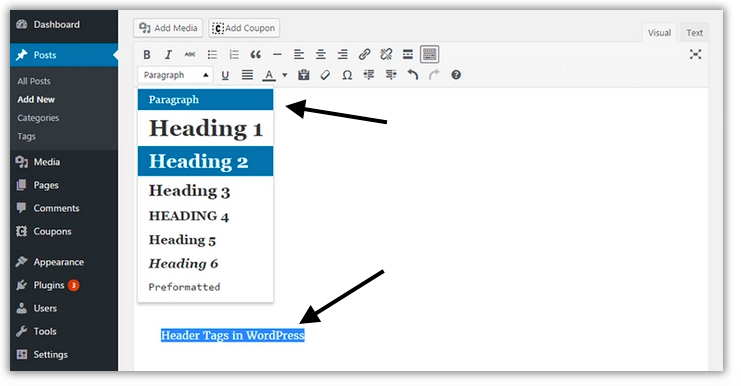741x386 pixels.
Task: Open distraction-free writing mode
Action: click(695, 54)
